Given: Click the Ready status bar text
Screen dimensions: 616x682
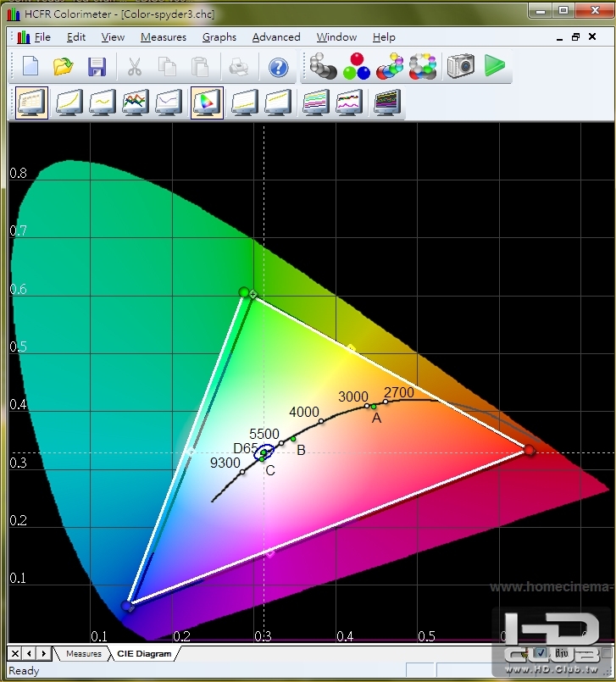Looking at the screenshot, I should point(24,671).
